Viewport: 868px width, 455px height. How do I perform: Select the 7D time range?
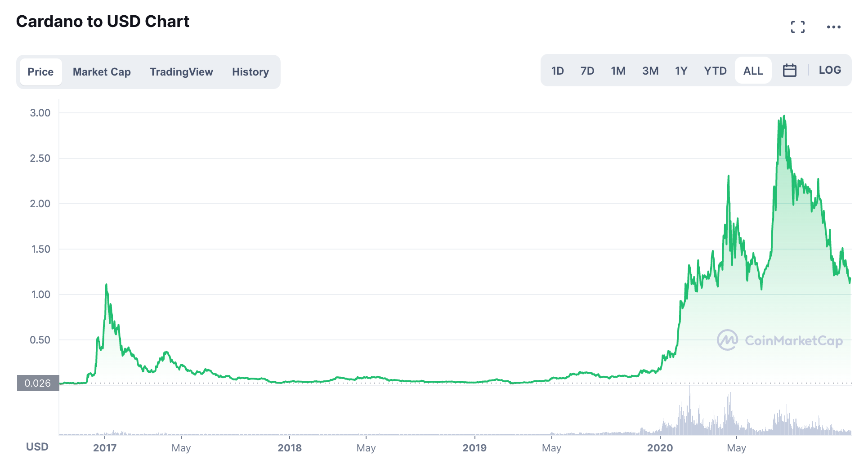[x=587, y=71]
